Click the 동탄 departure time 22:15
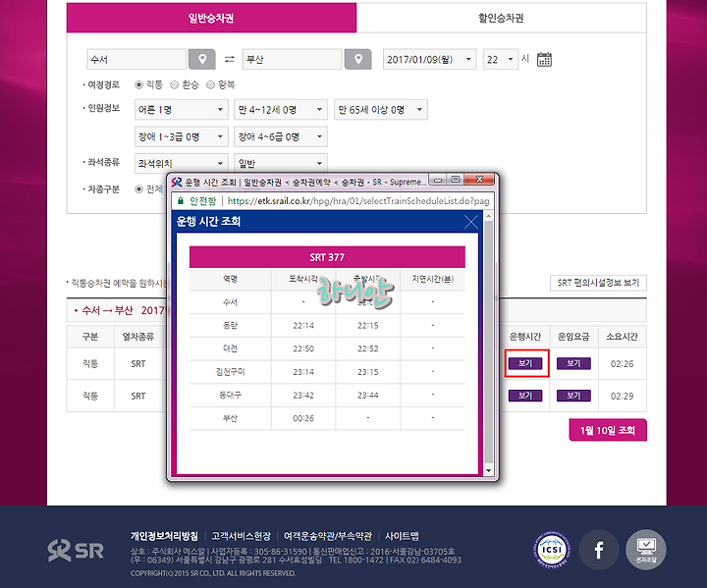707x588 pixels. pos(368,325)
